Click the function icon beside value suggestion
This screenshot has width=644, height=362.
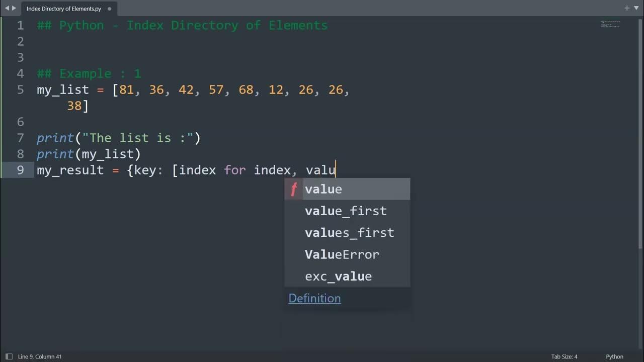pos(294,190)
